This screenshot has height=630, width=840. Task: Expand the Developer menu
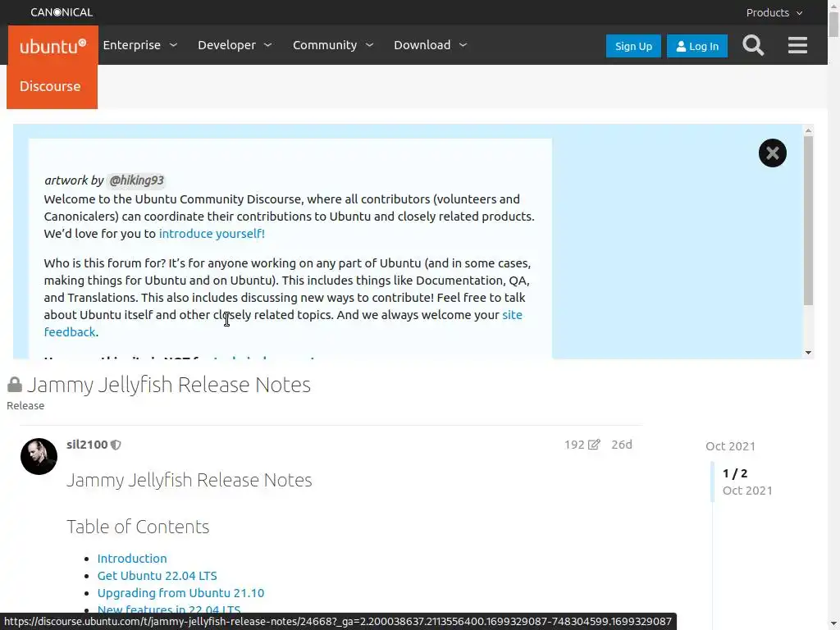(235, 45)
